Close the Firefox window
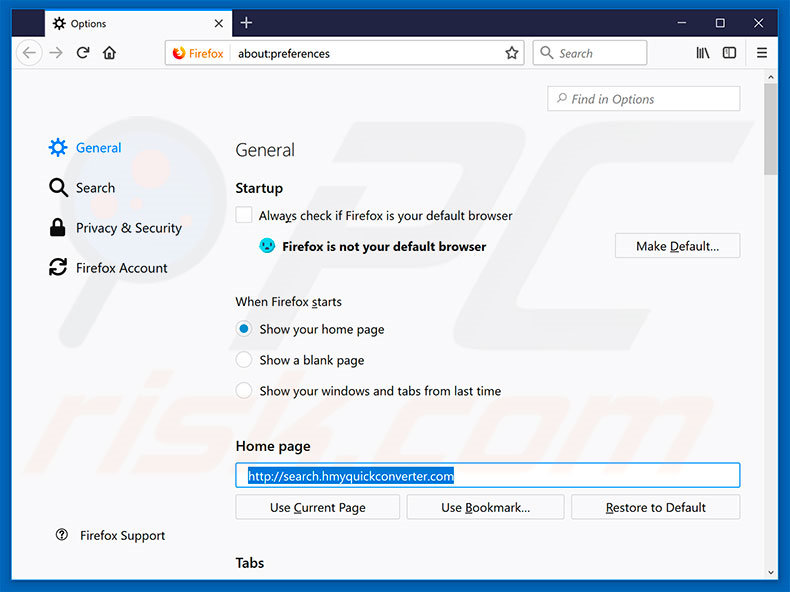The image size is (790, 592). click(x=758, y=23)
